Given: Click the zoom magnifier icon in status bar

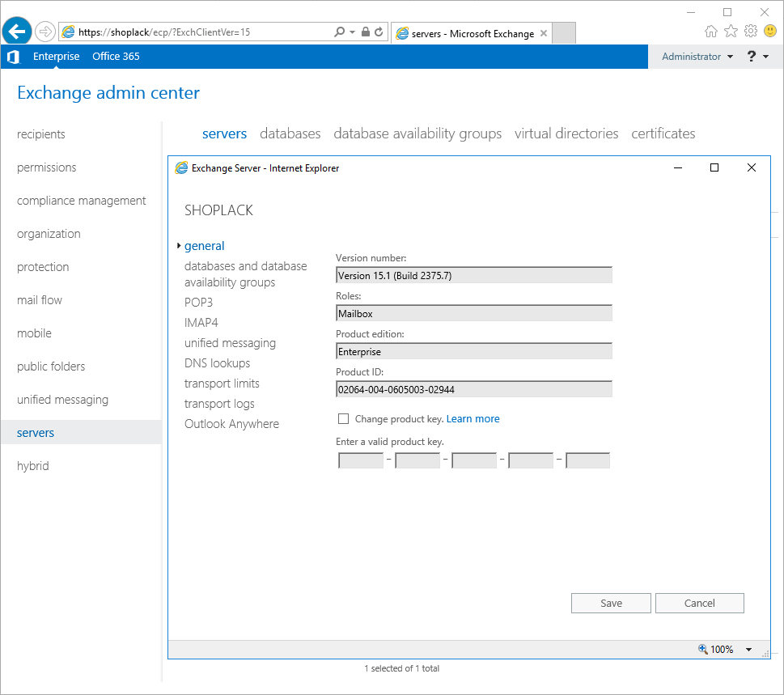Looking at the screenshot, I should coord(702,649).
